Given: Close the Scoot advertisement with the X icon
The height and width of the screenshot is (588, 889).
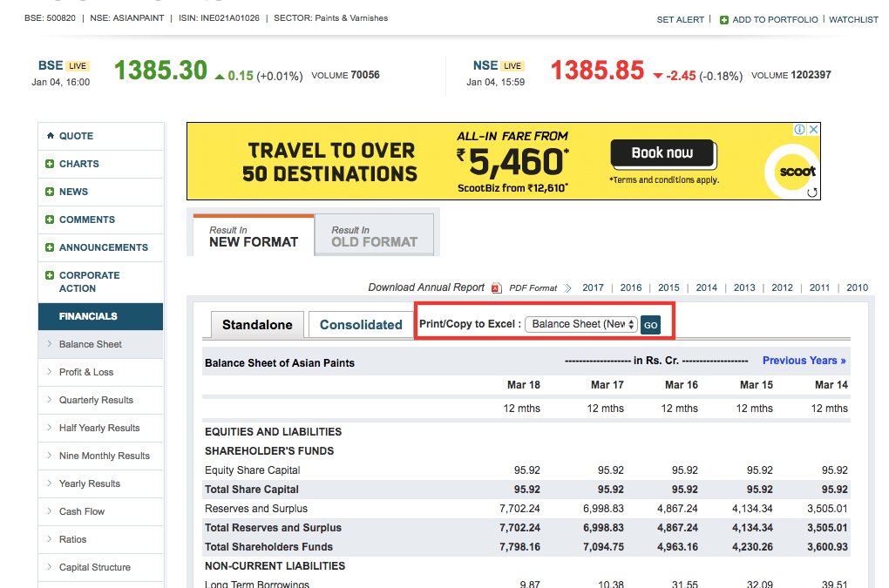Looking at the screenshot, I should click(x=813, y=129).
